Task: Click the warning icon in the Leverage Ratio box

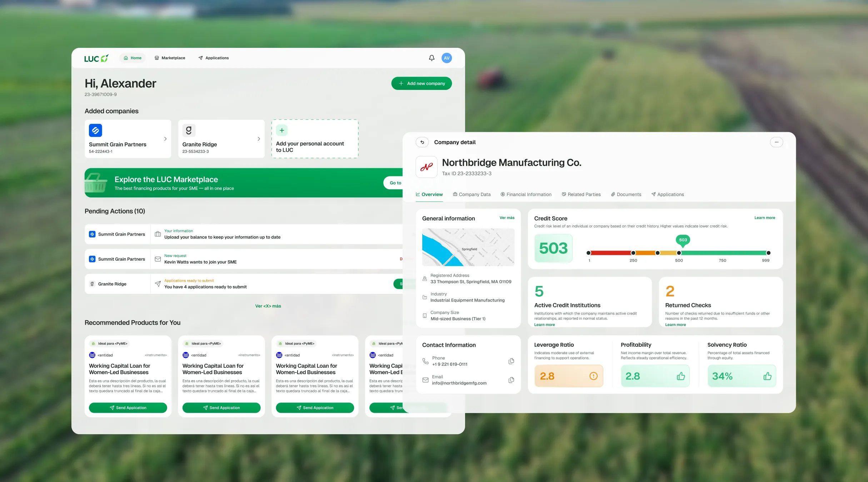Action: tap(593, 376)
